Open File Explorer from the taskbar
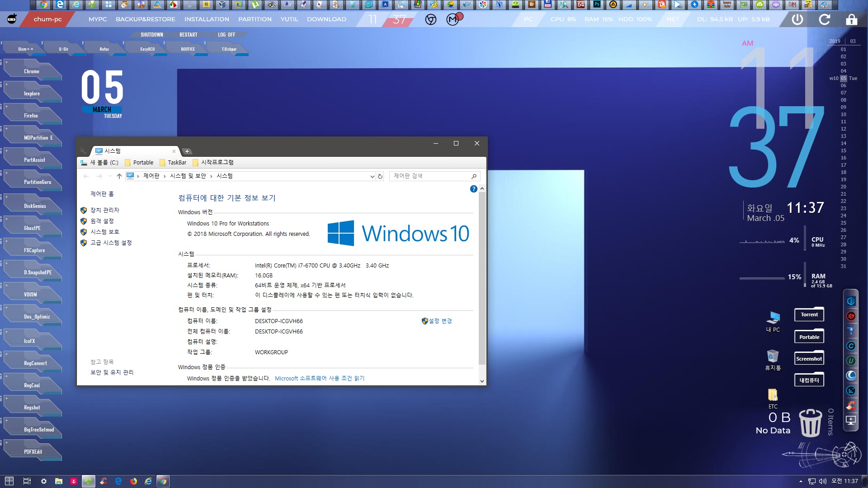 coord(59,481)
